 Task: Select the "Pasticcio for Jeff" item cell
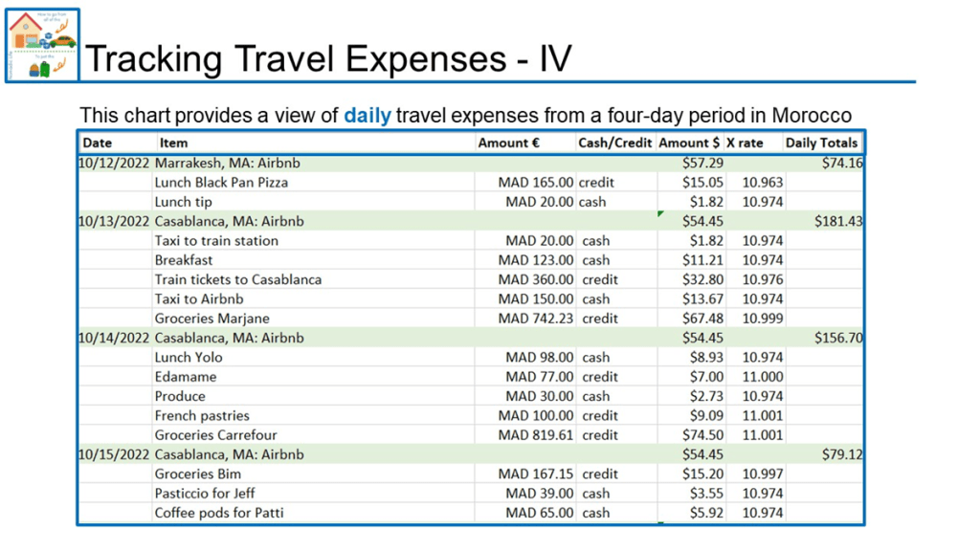tap(206, 494)
